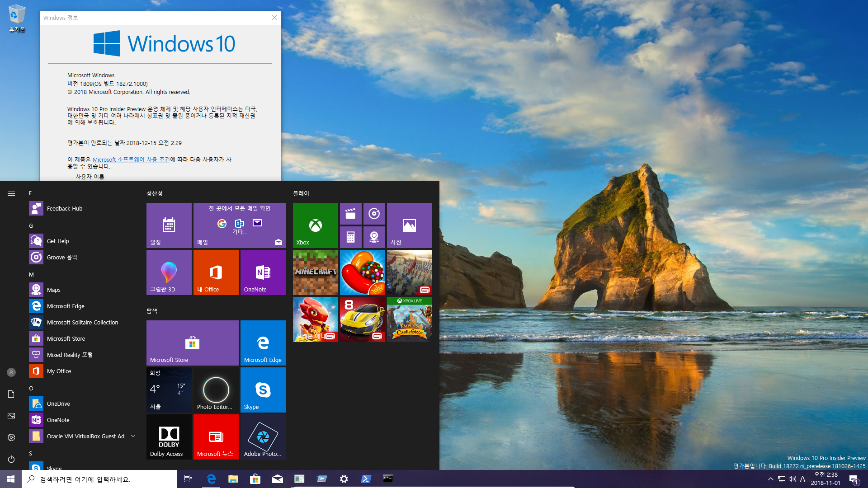Open the Power options in Start
Viewport: 868px width, 488px height.
(x=11, y=459)
